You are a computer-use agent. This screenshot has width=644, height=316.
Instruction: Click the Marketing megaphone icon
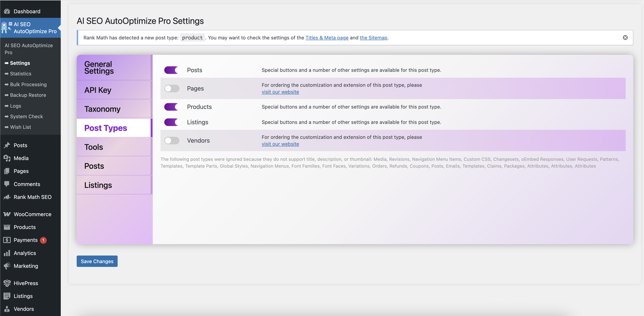point(7,266)
